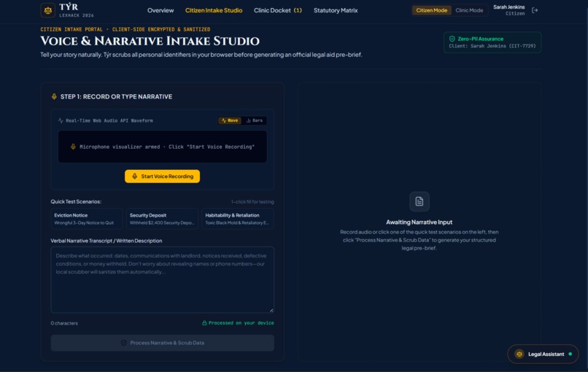The width and height of the screenshot is (588, 372).
Task: Click the 'Processed on your device' label
Action: pos(241,323)
